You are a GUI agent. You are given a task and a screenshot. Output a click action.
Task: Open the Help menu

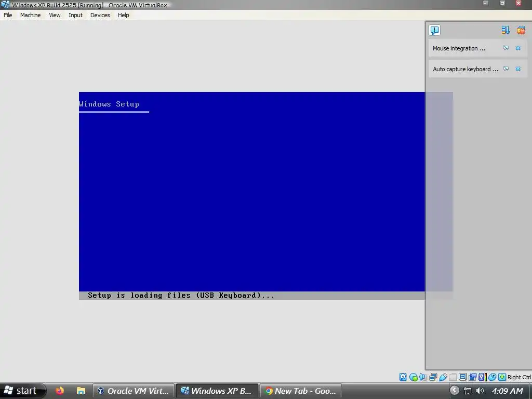pos(124,15)
